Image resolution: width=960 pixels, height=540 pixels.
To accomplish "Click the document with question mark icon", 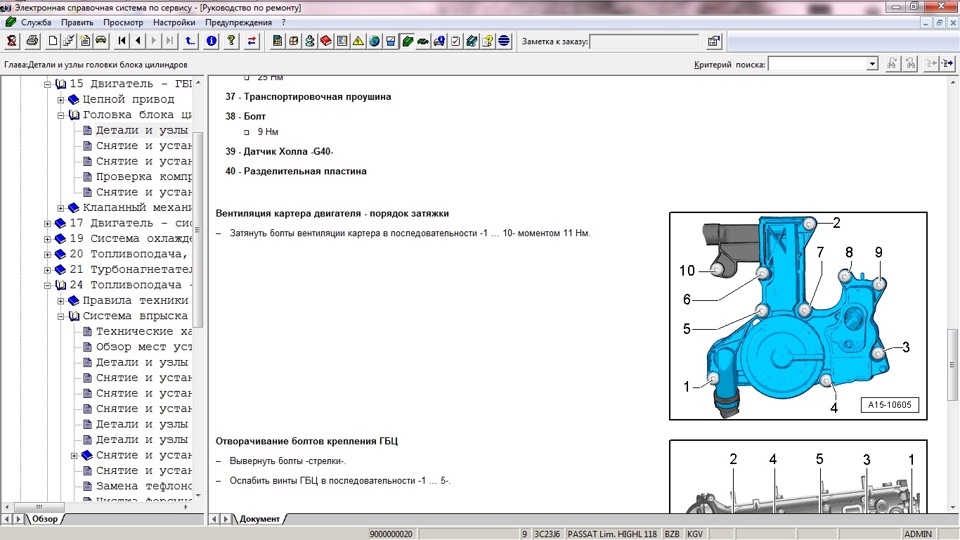I will click(x=487, y=41).
